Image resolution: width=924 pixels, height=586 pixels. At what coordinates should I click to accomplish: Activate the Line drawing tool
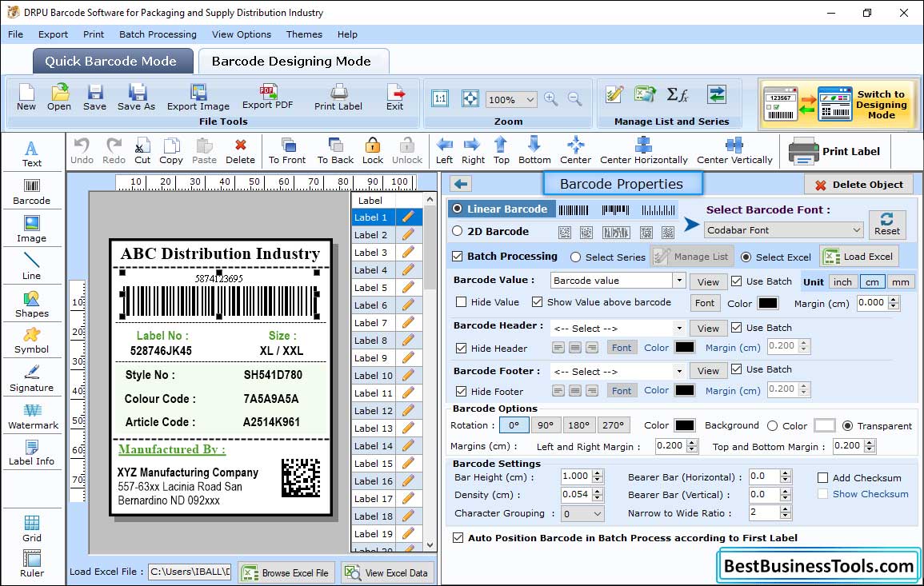32,266
